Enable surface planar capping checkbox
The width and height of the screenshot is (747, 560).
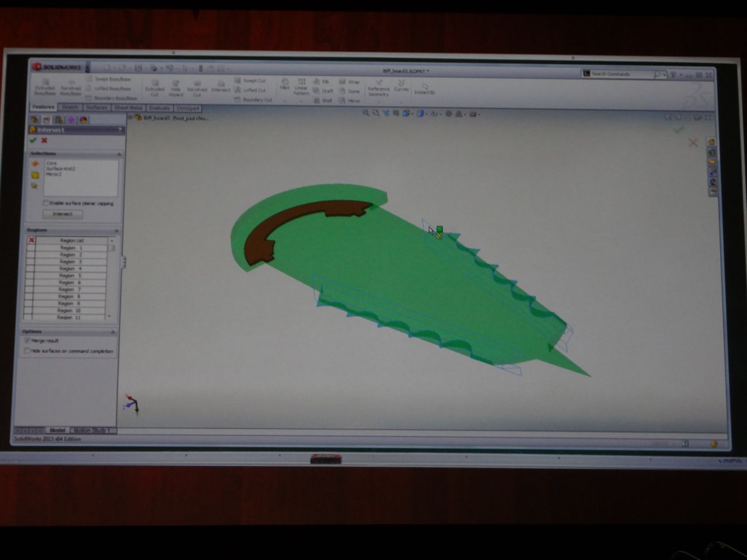[46, 203]
